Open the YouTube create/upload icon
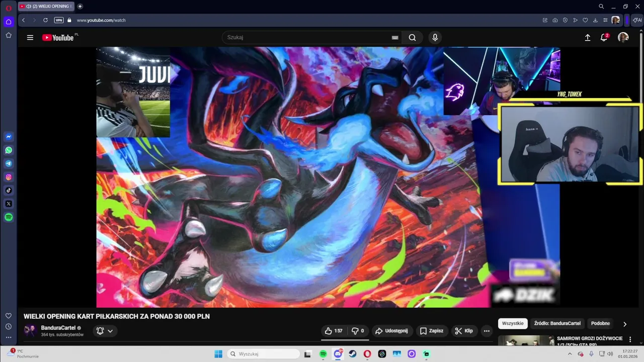This screenshot has height=362, width=644. (587, 37)
